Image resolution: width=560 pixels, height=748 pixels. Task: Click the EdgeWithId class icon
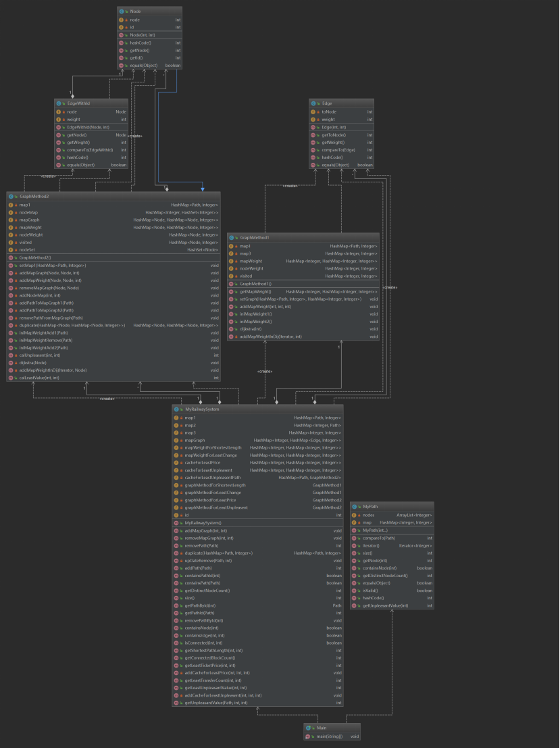59,103
